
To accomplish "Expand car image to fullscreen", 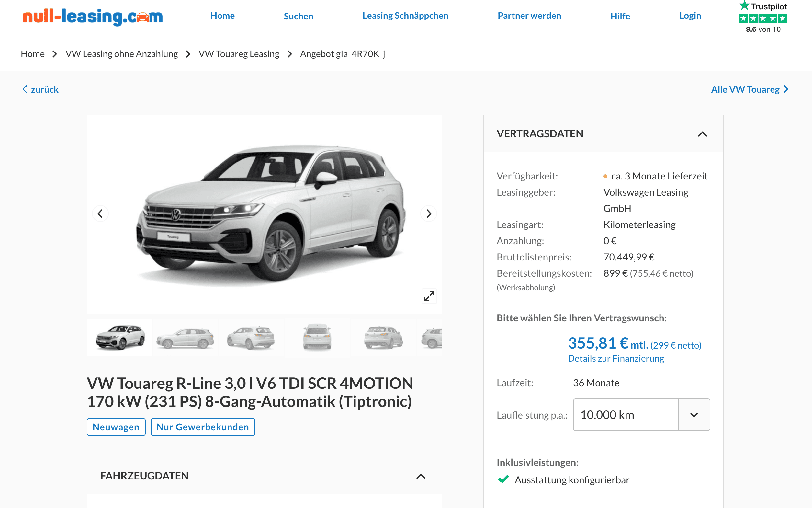I will pos(429,296).
